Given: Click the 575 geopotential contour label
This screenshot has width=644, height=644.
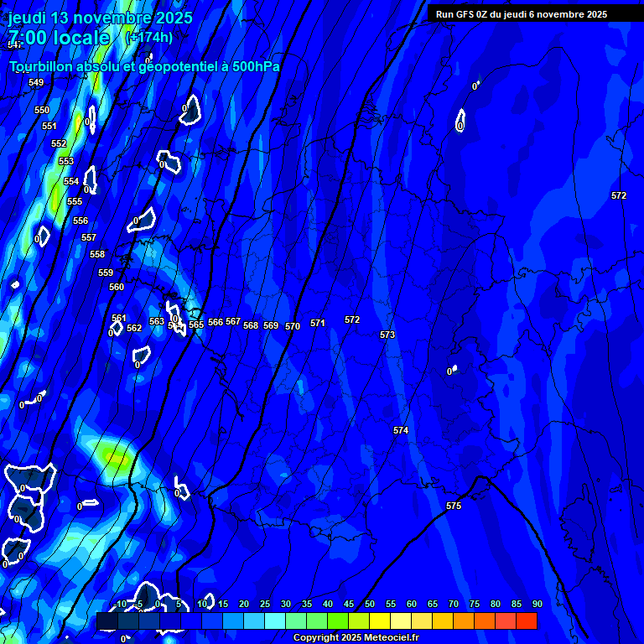Looking at the screenshot, I should [x=454, y=506].
